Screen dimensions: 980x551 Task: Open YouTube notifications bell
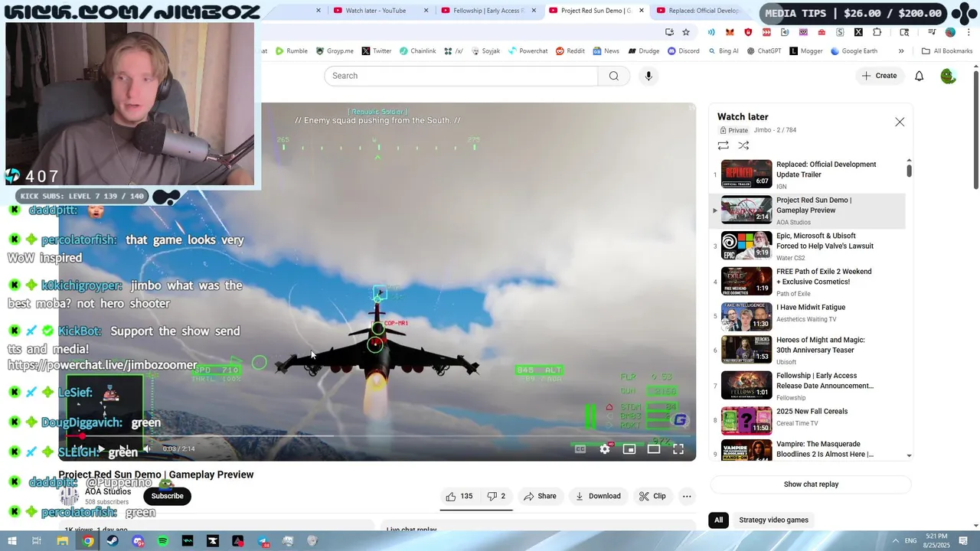[x=920, y=76]
